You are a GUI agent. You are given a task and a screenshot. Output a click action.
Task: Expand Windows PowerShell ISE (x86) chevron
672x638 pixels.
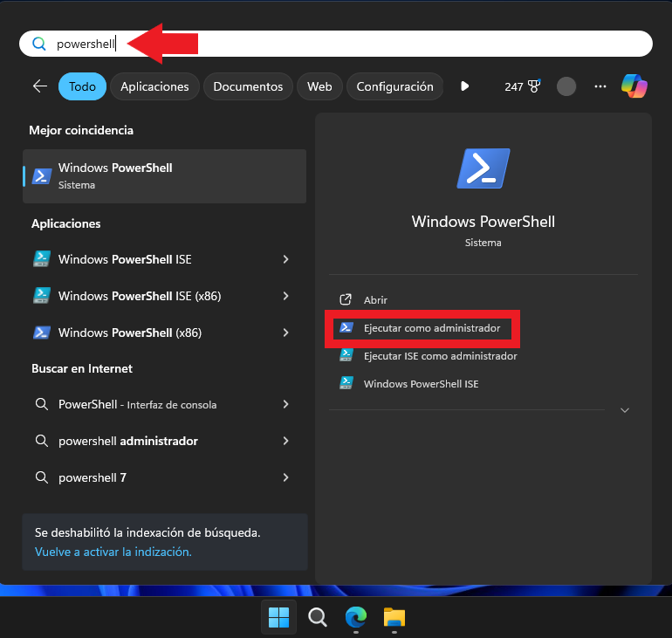click(x=286, y=296)
